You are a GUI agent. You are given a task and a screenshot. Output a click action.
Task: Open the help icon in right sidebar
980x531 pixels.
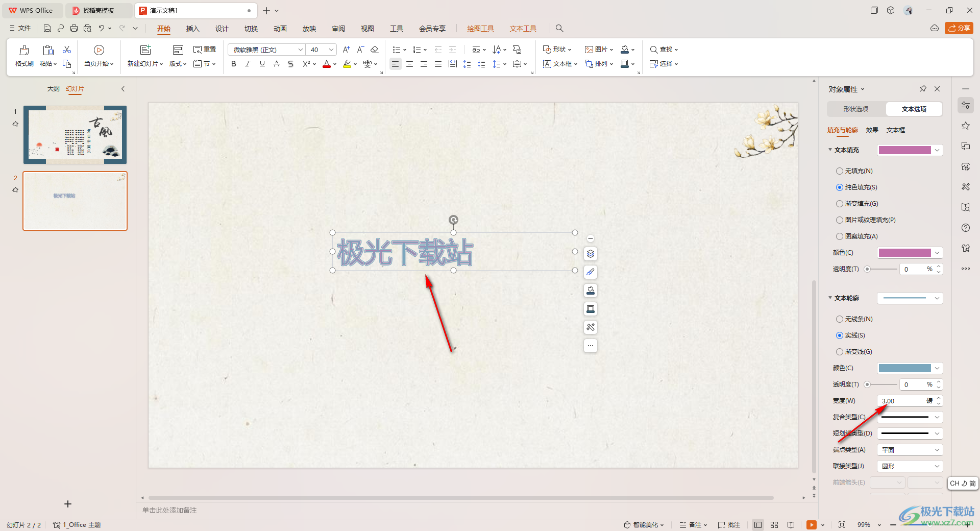tap(966, 228)
